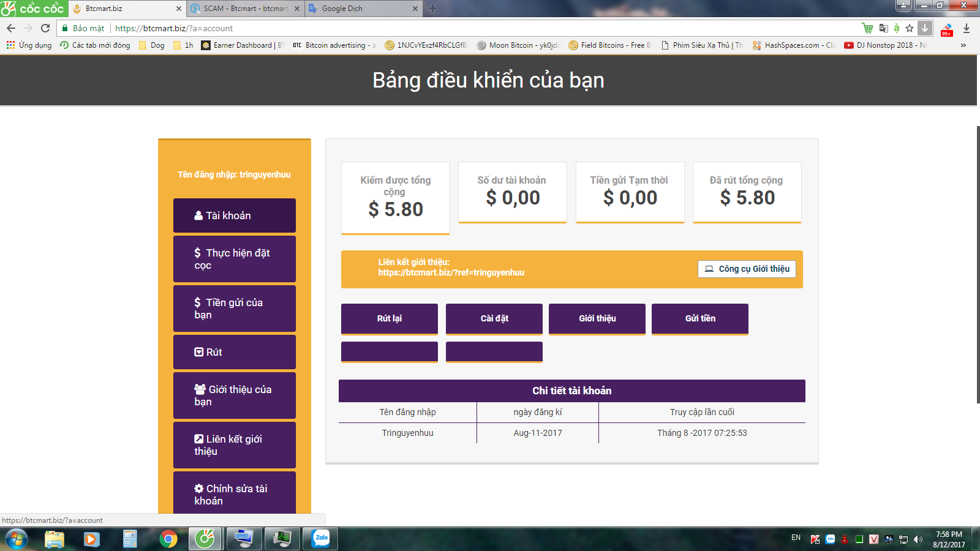The width and height of the screenshot is (980, 551).
Task: Click the page vertical scrollbar
Action: 978,264
